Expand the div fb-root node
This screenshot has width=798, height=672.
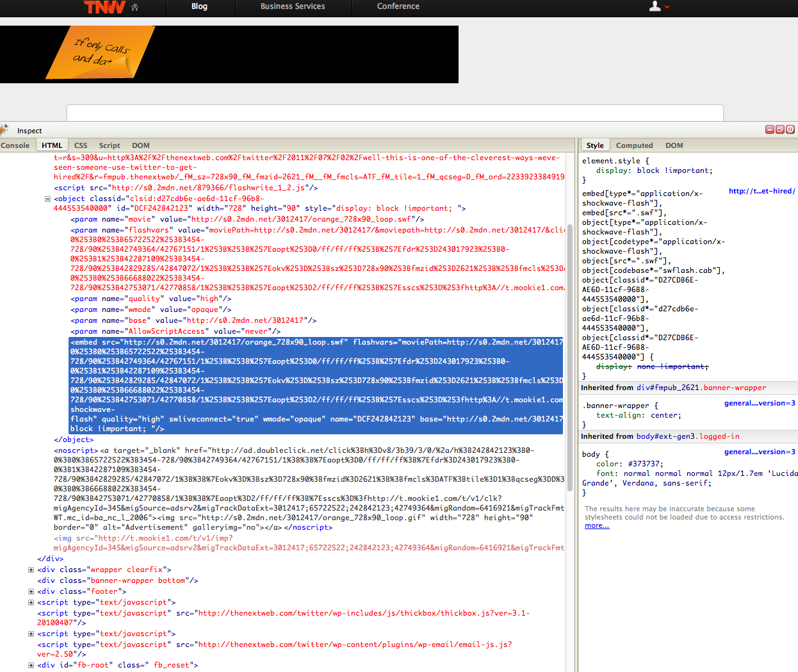tap(31, 665)
